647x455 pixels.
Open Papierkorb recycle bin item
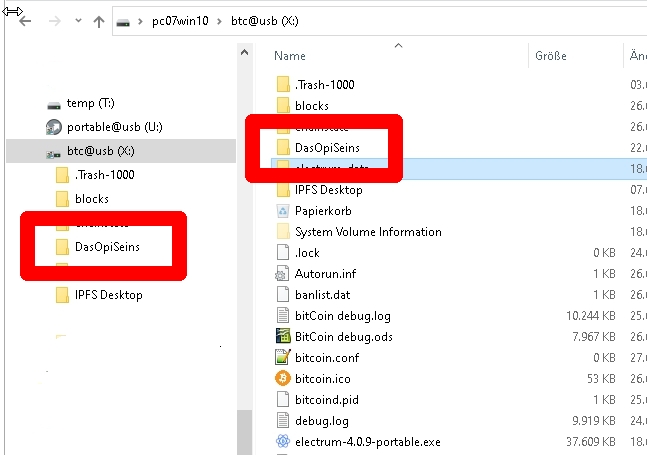click(323, 211)
